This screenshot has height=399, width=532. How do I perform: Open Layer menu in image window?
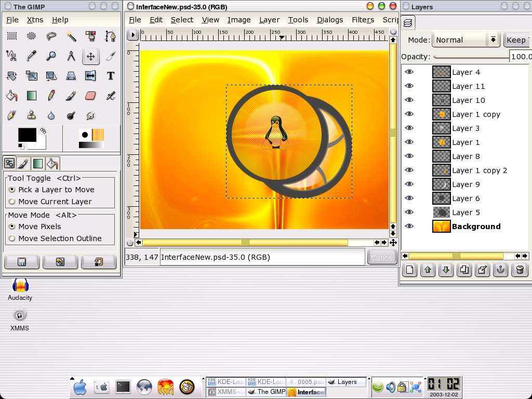[270, 20]
